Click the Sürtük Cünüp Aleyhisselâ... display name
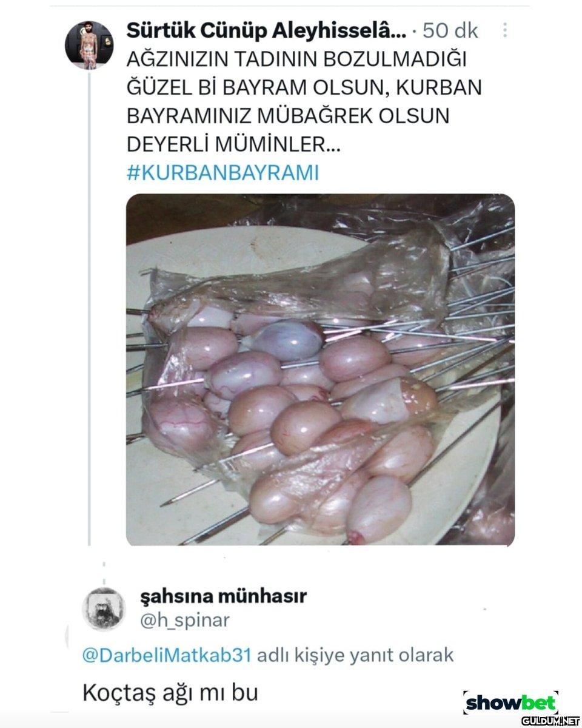 click(x=266, y=30)
